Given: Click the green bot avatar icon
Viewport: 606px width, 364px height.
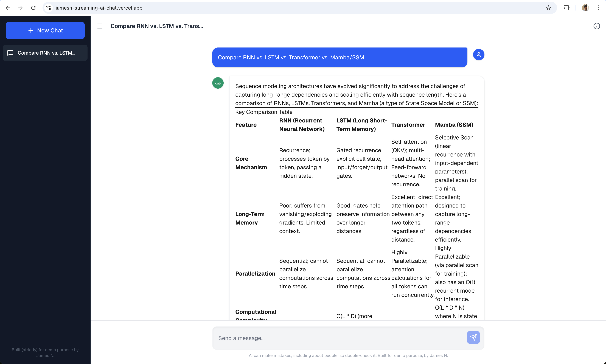Looking at the screenshot, I should pyautogui.click(x=218, y=83).
